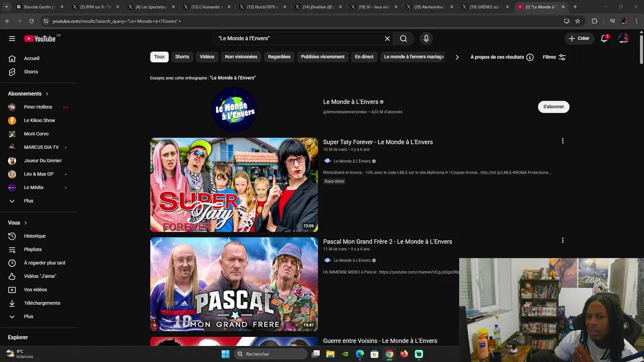Open Vos vidéos in the sidebar
This screenshot has width=644, height=362.
pos(39,290)
